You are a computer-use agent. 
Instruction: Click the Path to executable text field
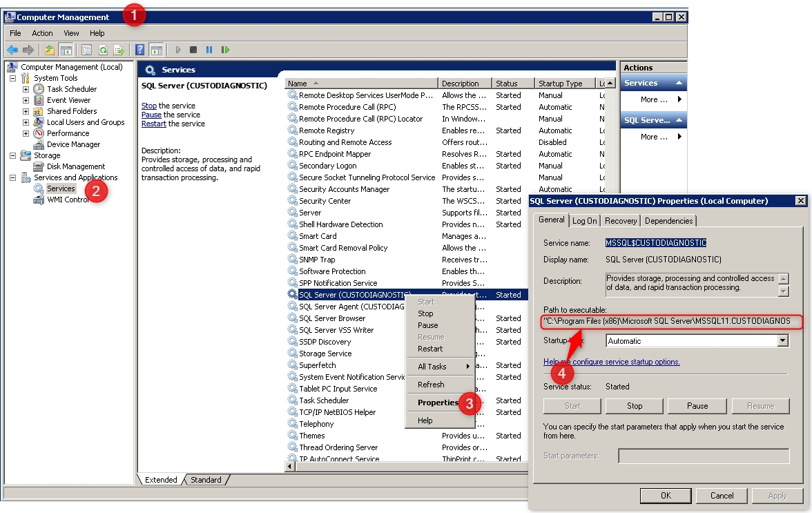[x=672, y=322]
